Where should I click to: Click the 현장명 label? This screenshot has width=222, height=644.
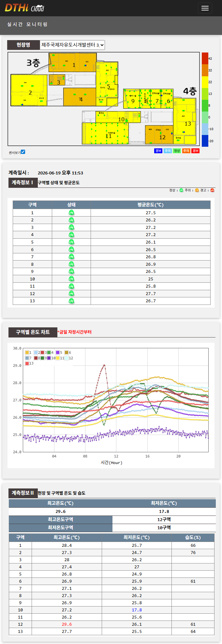[23, 45]
